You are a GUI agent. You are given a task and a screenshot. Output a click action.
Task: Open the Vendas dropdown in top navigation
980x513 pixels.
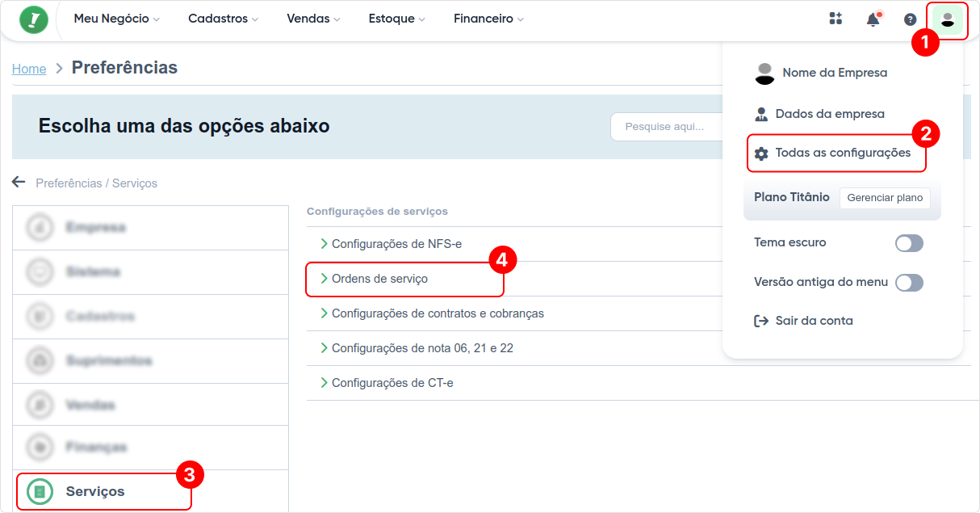pyautogui.click(x=313, y=19)
